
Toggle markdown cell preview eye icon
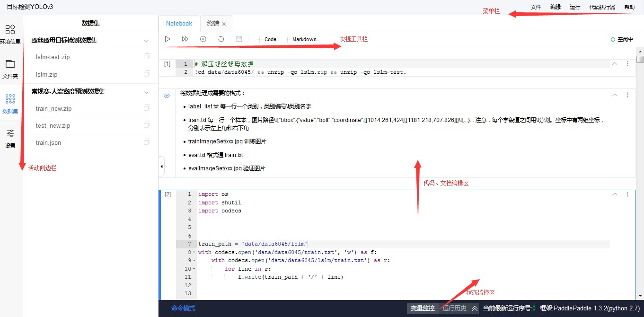[x=167, y=96]
